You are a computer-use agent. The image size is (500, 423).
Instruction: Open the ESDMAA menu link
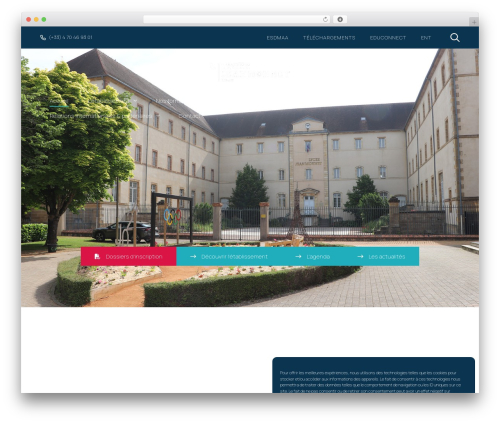click(x=277, y=38)
